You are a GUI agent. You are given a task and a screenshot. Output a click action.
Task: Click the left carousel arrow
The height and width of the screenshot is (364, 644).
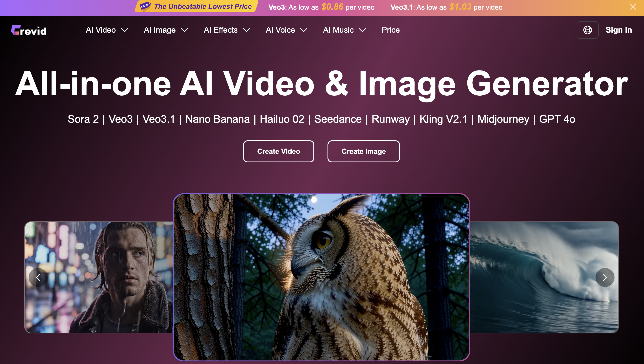[39, 277]
